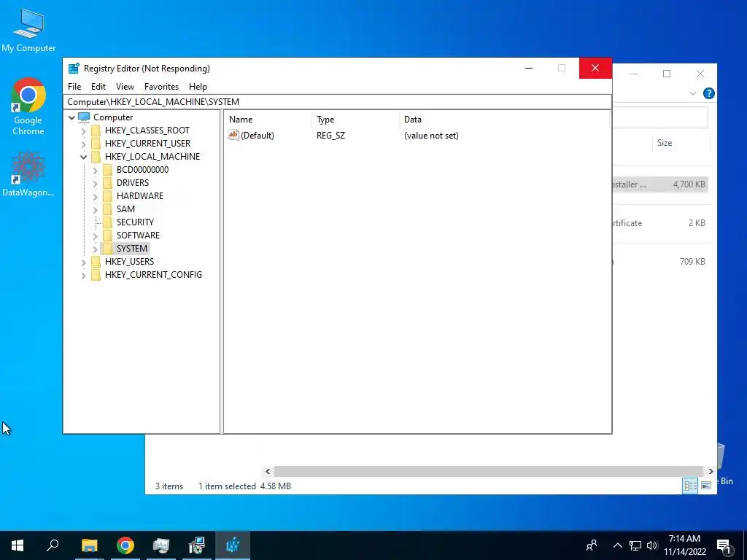Select the 2 KB certificate file row

click(x=660, y=223)
